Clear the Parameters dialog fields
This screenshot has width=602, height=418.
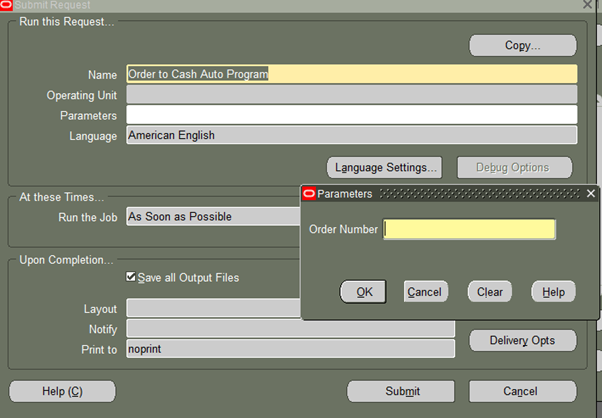click(x=490, y=292)
